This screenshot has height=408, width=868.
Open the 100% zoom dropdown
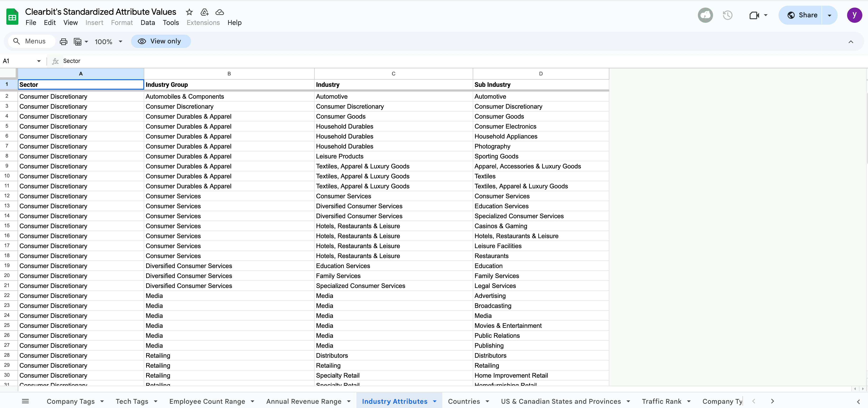click(108, 42)
